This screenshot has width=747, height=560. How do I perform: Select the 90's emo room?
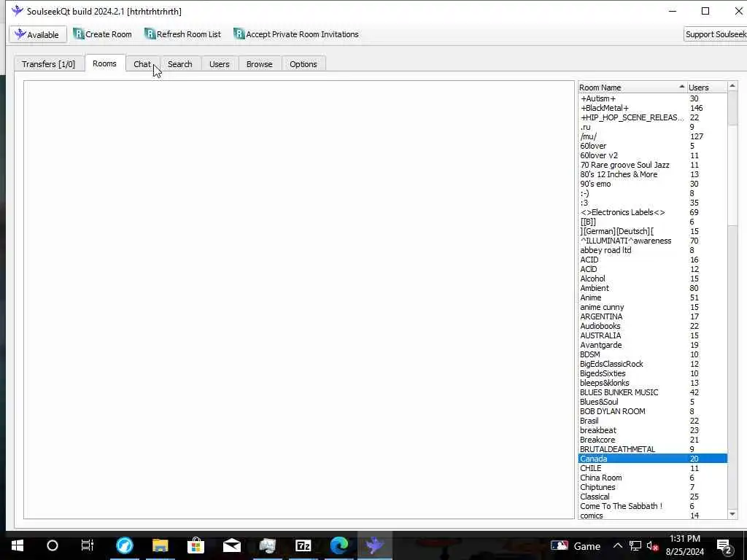[653, 184]
